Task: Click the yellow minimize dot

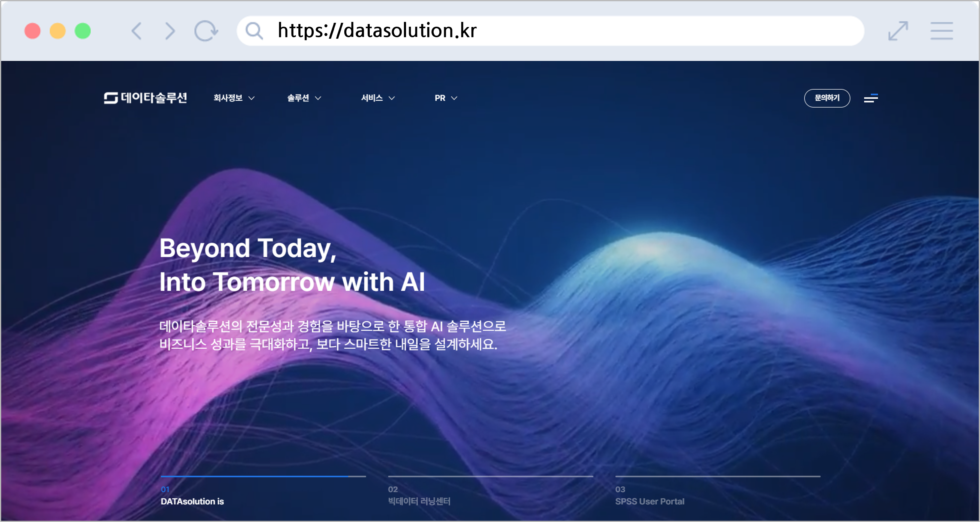Action: coord(58,31)
